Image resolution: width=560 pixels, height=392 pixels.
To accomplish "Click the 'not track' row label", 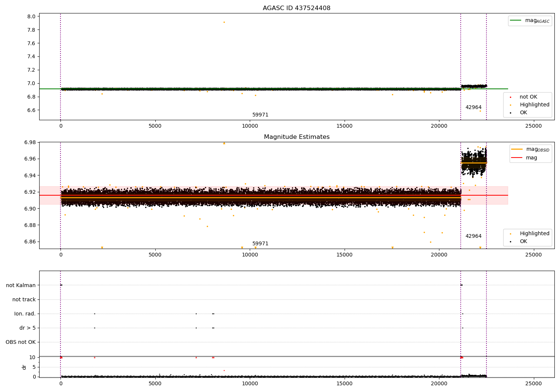I will coord(24,299).
